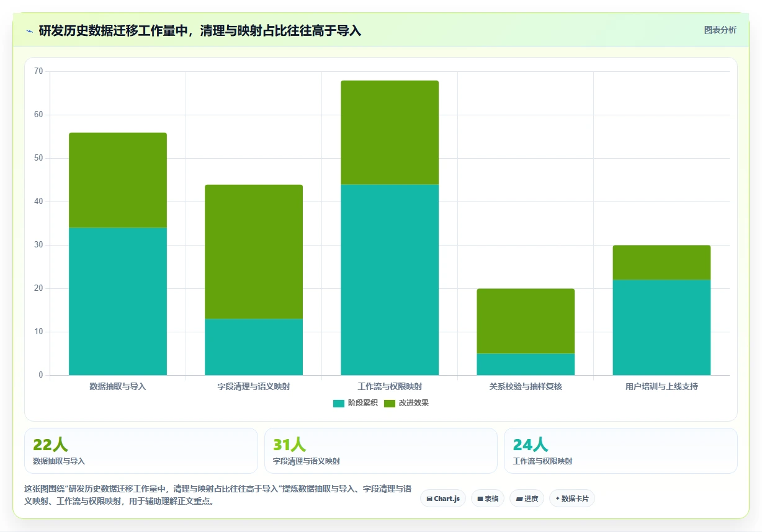Click x-axis label 用户培训与上线支持

point(661,386)
